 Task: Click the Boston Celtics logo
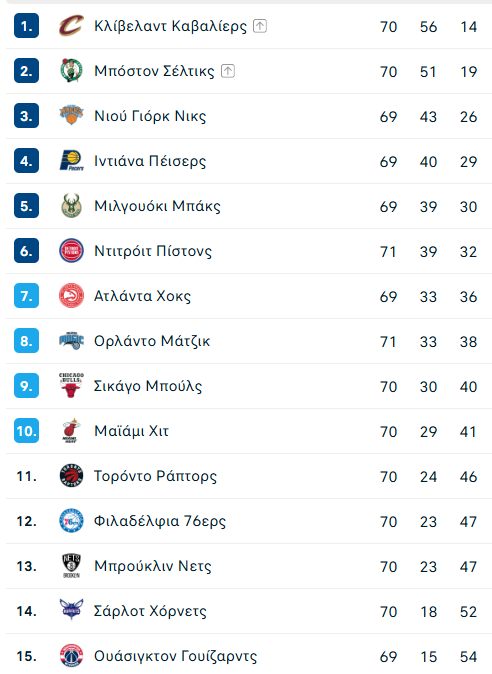[71, 70]
